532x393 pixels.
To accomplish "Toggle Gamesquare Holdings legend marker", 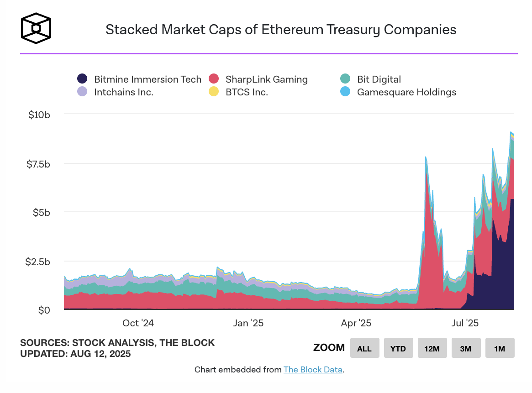I will tap(345, 92).
